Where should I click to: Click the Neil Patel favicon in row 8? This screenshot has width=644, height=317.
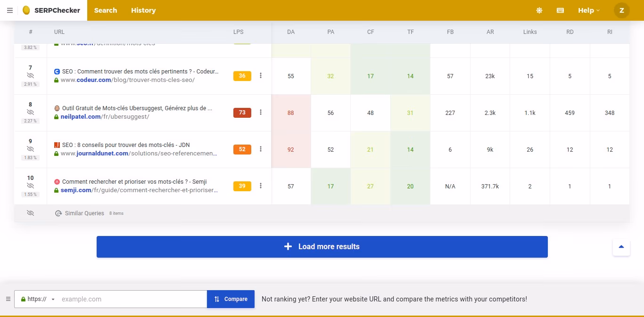tap(57, 108)
